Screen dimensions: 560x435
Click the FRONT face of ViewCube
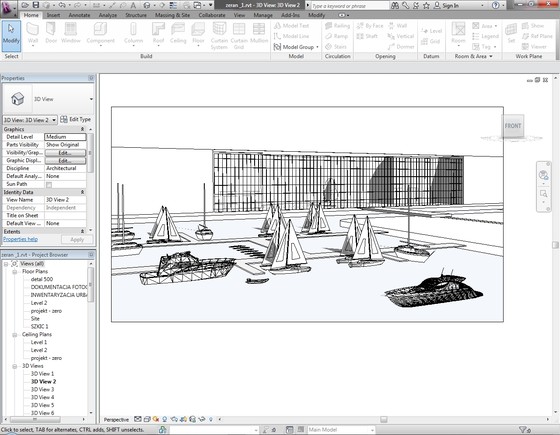(x=513, y=126)
